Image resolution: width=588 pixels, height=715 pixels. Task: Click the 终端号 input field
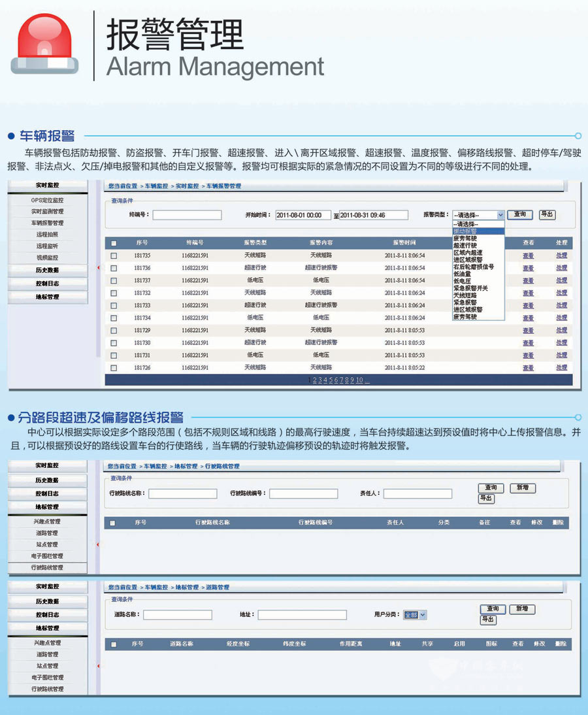(x=187, y=215)
